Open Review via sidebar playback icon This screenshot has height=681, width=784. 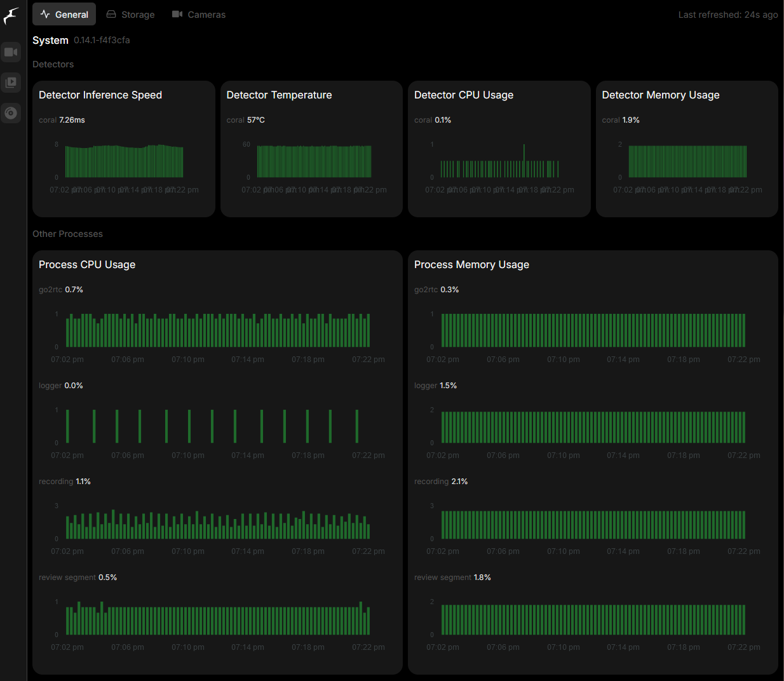(x=11, y=83)
